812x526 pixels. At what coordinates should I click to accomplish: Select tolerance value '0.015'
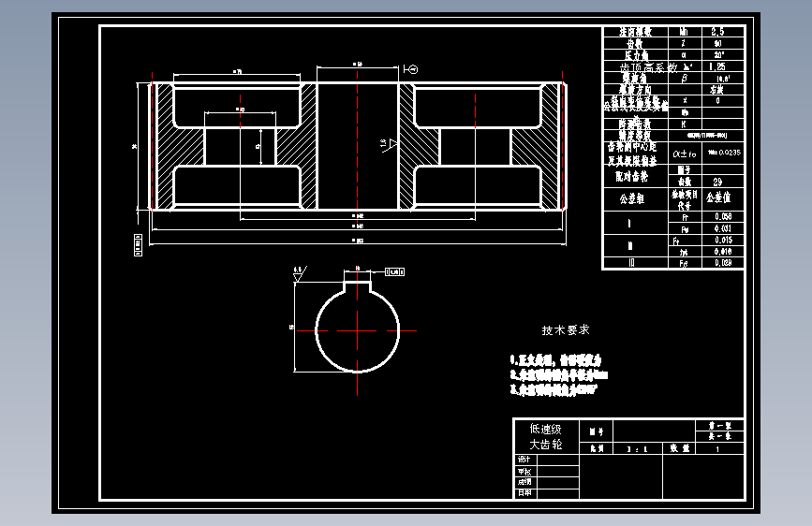pyautogui.click(x=723, y=241)
